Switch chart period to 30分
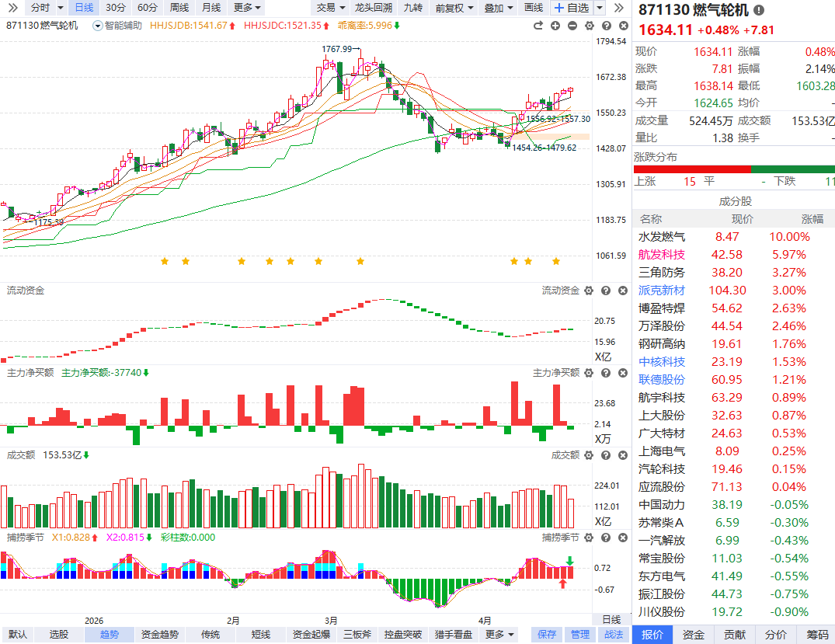 pos(116,8)
